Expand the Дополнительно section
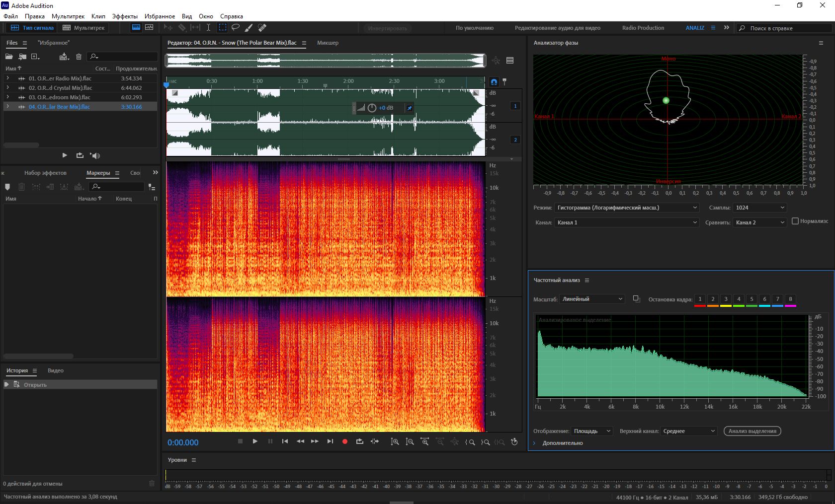Viewport: 835px width, 504px height. click(x=535, y=443)
